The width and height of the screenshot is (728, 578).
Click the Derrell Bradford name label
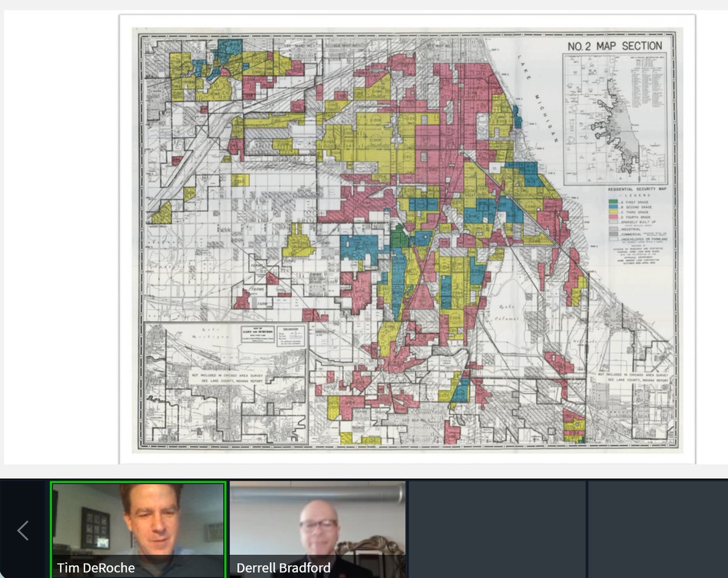click(x=283, y=568)
